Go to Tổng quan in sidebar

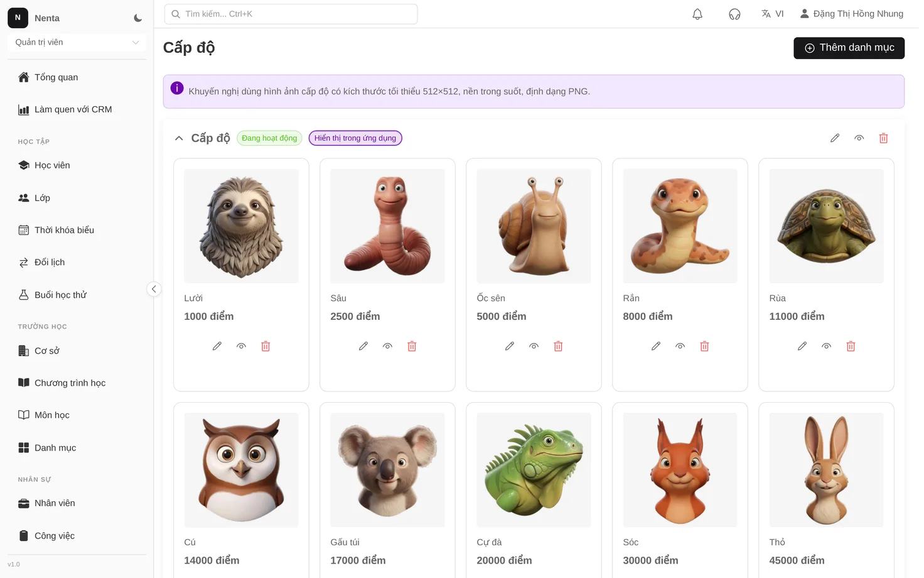(x=77, y=77)
